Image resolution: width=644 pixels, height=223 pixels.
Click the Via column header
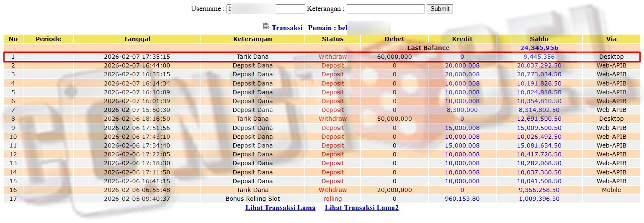click(x=611, y=39)
